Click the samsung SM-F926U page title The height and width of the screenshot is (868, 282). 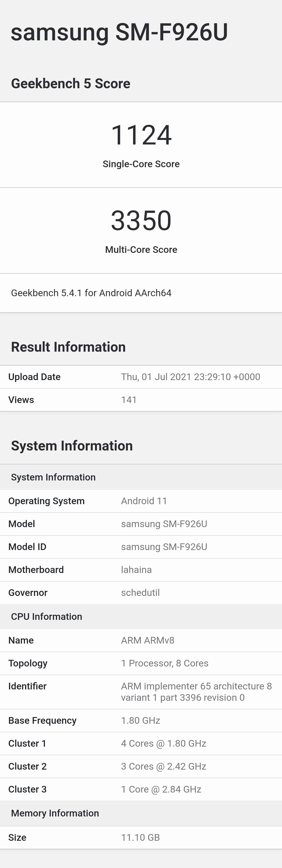[119, 32]
